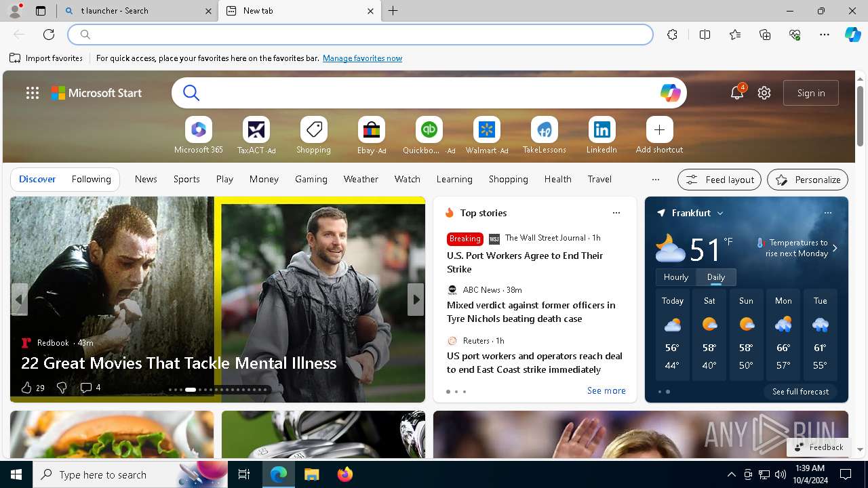
Task: Open Copilot sidebar in Edge toolbar
Action: pos(852,35)
